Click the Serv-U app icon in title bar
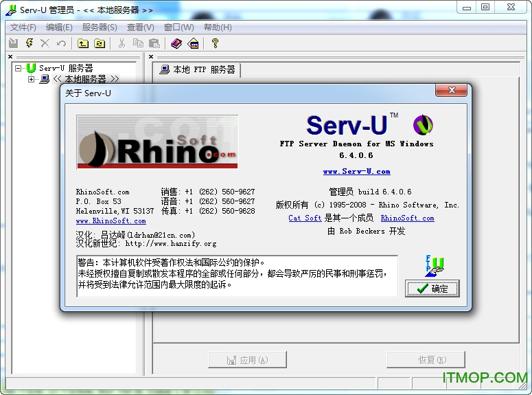Viewport: 532px width, 395px height. click(x=11, y=10)
